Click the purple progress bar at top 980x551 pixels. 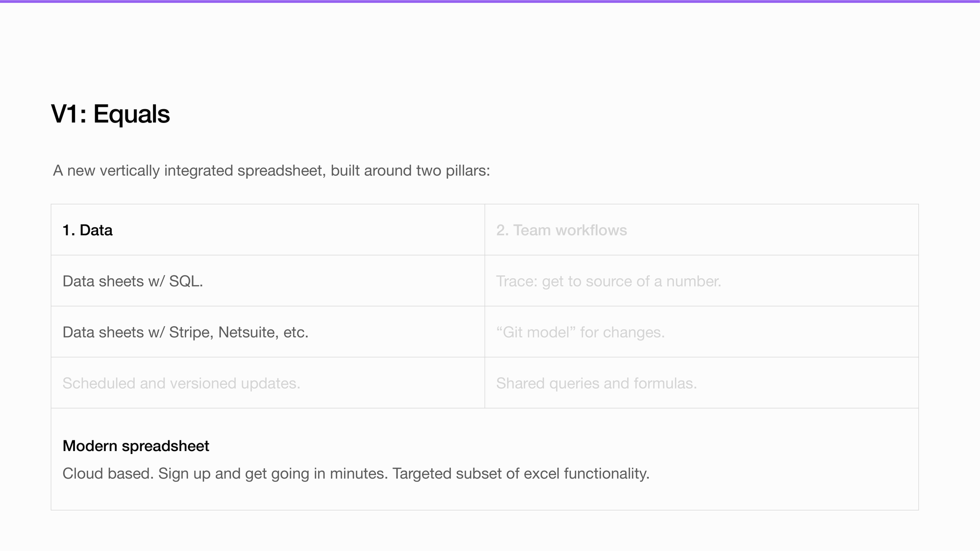(x=490, y=1)
